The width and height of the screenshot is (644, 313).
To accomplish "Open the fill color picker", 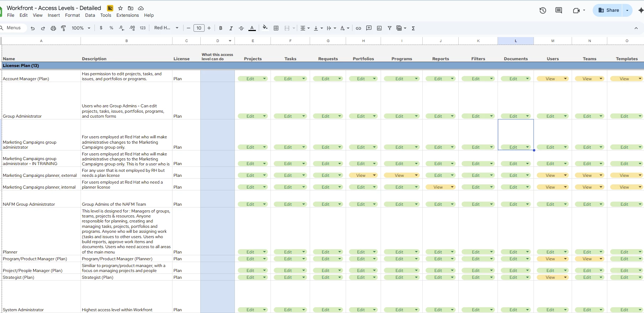I will pyautogui.click(x=265, y=28).
